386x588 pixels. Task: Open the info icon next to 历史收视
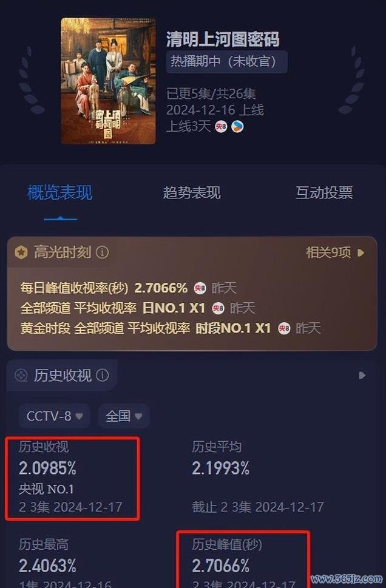pos(103,375)
